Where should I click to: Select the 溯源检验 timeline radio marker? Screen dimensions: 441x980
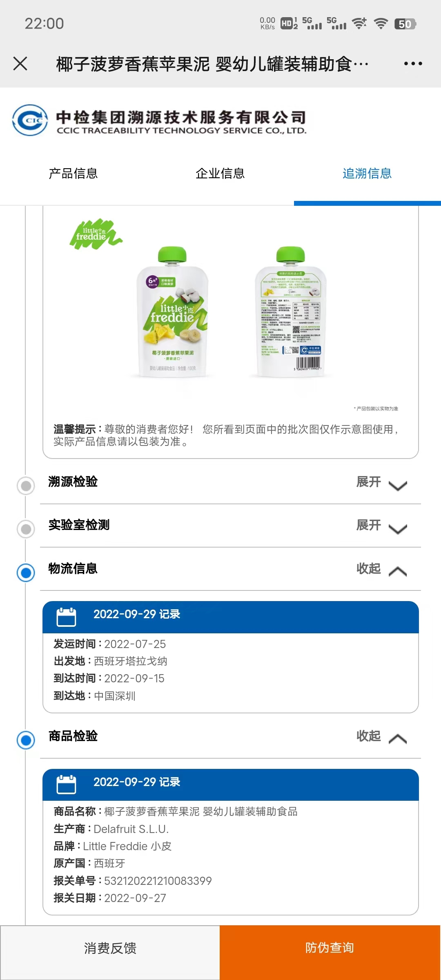pyautogui.click(x=26, y=486)
